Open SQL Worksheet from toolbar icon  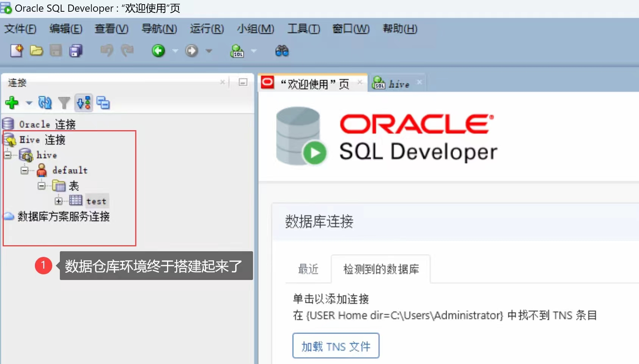(x=237, y=51)
